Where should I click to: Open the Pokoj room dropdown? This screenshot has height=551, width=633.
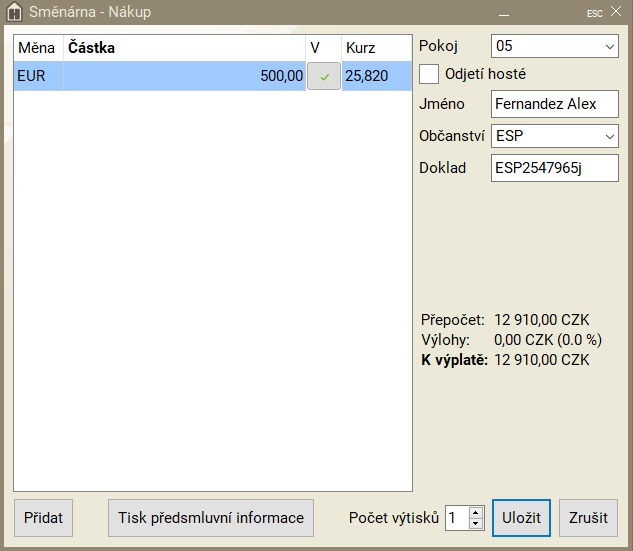pyautogui.click(x=610, y=46)
